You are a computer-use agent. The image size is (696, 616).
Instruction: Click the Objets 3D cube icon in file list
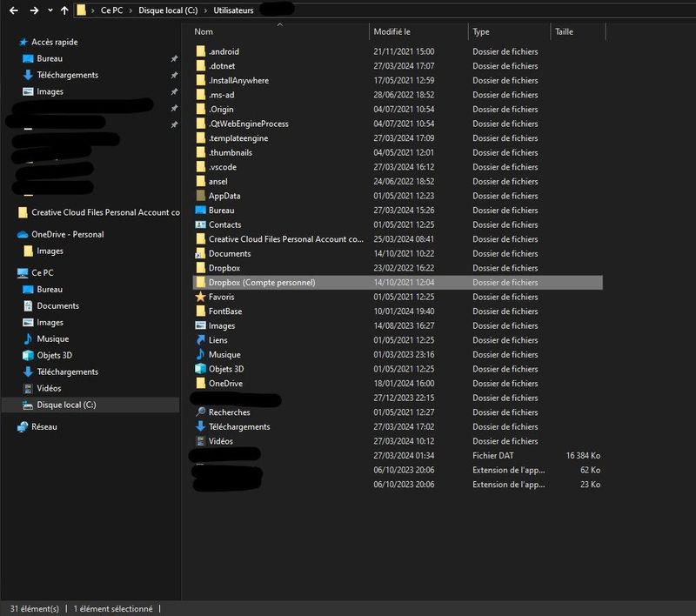[x=201, y=369]
